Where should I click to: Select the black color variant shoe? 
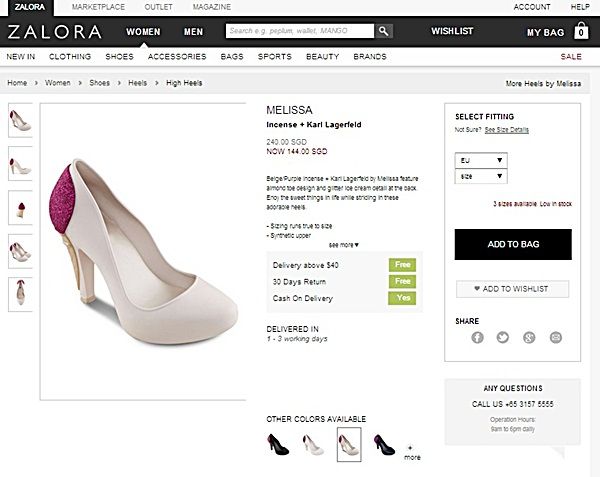(x=278, y=444)
